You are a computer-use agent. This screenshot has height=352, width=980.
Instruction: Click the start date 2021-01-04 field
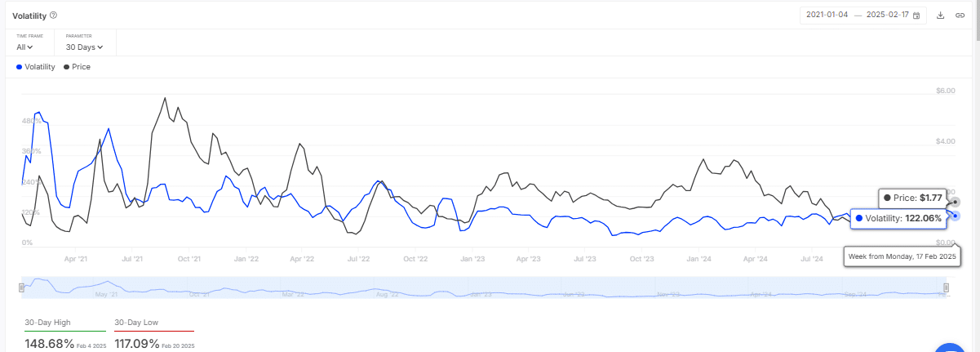(x=828, y=16)
